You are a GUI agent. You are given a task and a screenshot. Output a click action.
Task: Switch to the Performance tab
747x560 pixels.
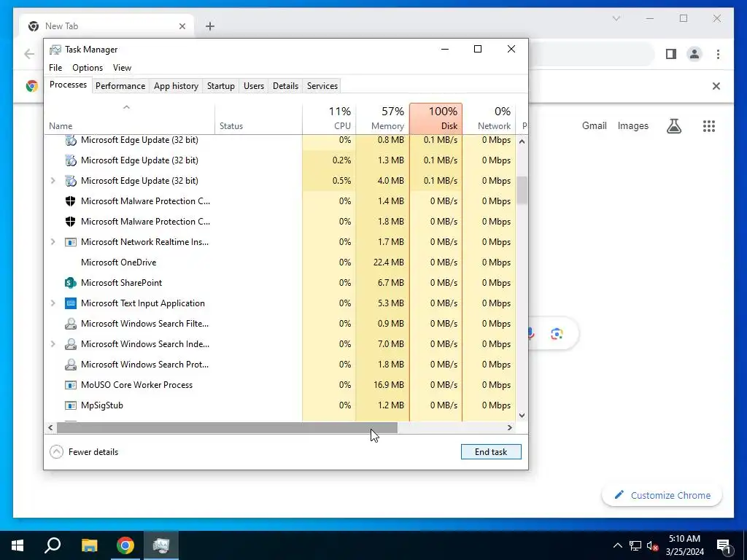pyautogui.click(x=120, y=86)
